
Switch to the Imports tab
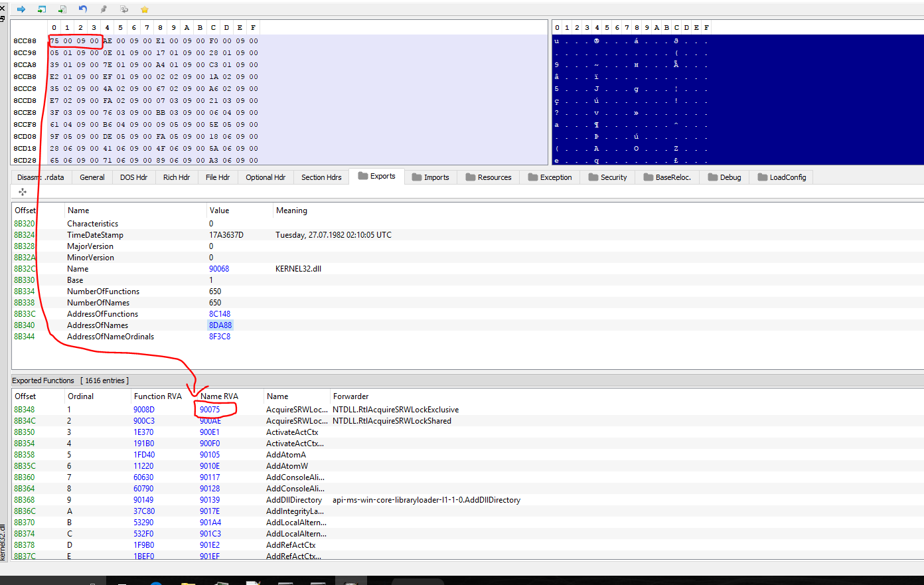431,177
